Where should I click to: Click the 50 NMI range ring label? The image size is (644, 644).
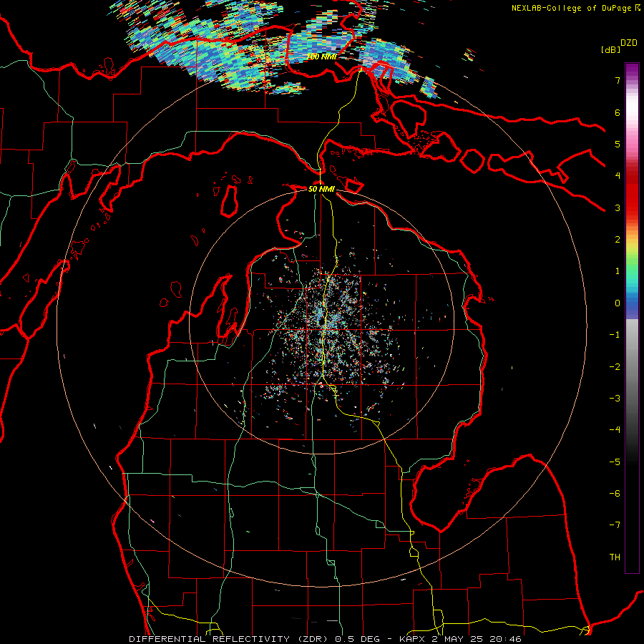click(x=321, y=189)
